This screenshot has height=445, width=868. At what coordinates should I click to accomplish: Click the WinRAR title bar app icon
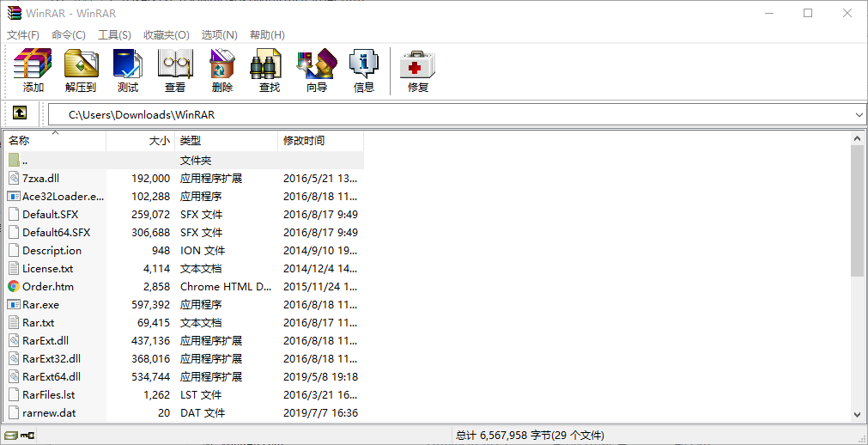(13, 13)
